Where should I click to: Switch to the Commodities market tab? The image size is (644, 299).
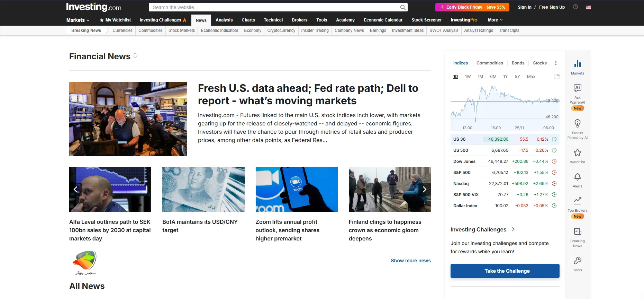489,63
